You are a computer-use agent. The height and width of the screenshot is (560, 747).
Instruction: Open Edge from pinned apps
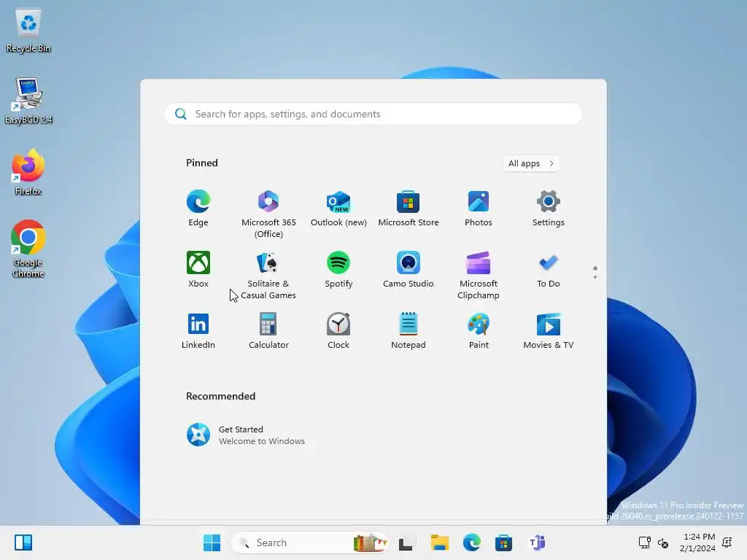[198, 209]
